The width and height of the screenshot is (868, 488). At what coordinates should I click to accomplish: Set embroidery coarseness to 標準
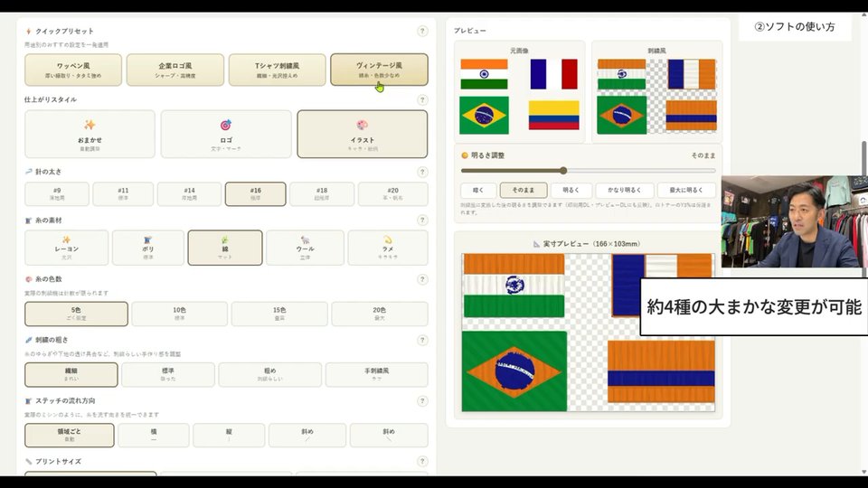coord(168,374)
